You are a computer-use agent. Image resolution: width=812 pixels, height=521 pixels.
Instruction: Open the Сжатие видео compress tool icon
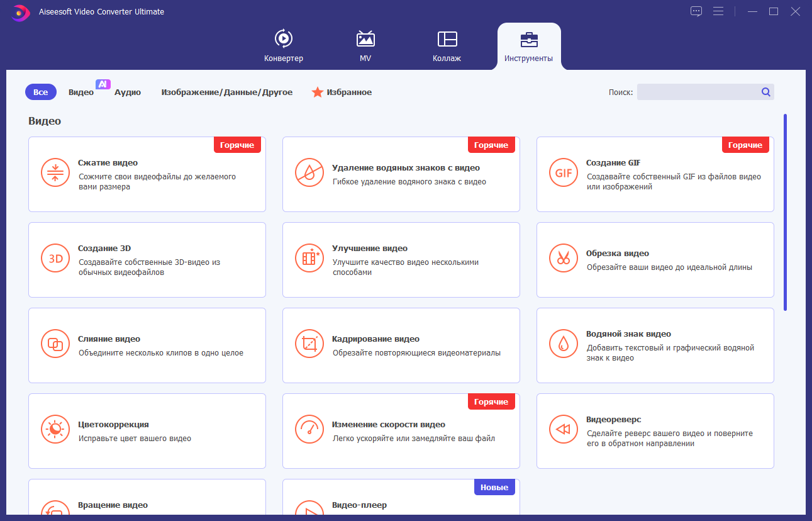tap(56, 172)
